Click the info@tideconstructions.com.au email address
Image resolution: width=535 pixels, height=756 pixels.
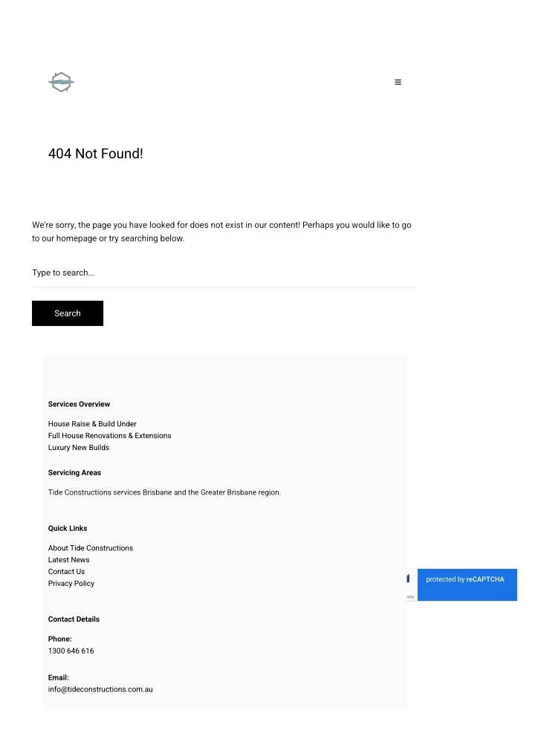point(100,690)
